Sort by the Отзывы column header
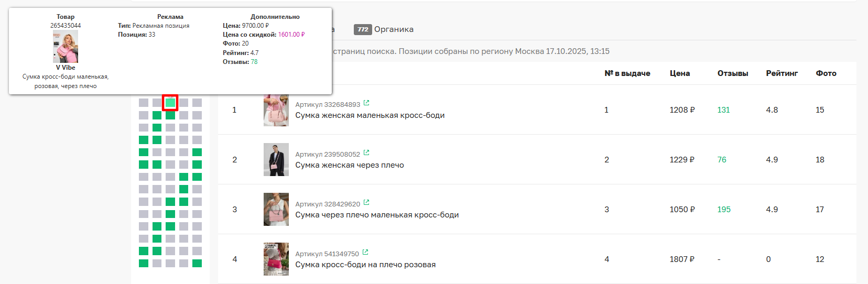The height and width of the screenshot is (284, 868). click(x=733, y=73)
